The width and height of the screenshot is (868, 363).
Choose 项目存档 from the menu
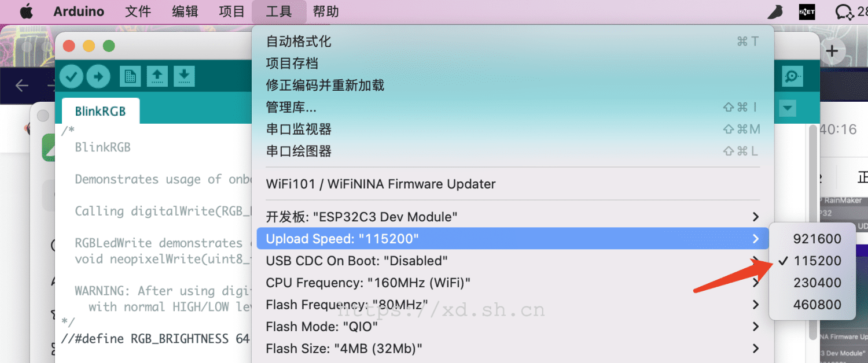click(513, 64)
